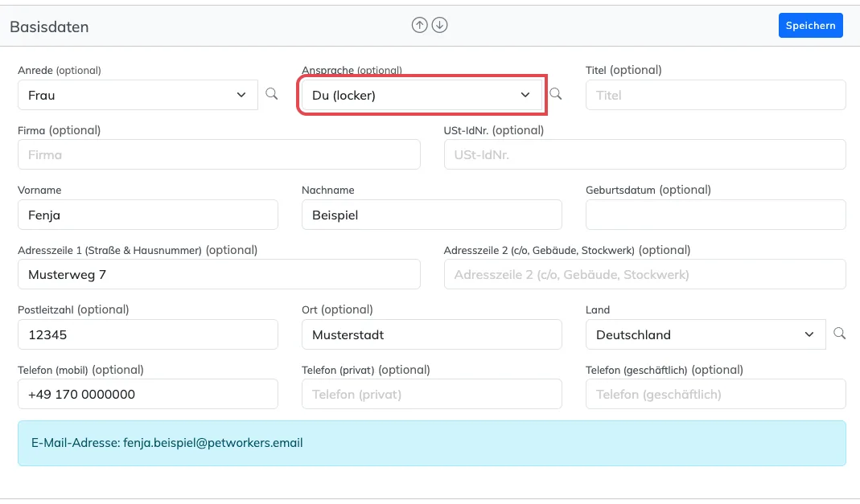Open the Anrede dropdown showing Frau
860x504 pixels.
click(x=138, y=95)
